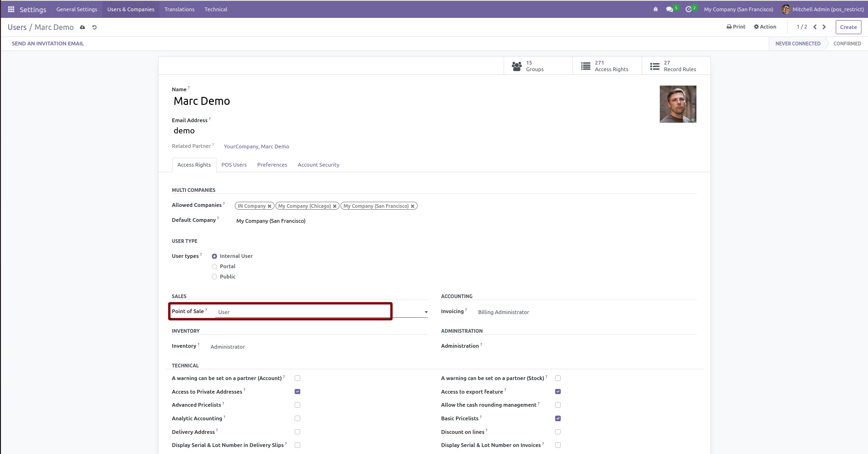Open the activities clock icon
Image resolution: width=868 pixels, height=454 pixels.
click(x=688, y=9)
